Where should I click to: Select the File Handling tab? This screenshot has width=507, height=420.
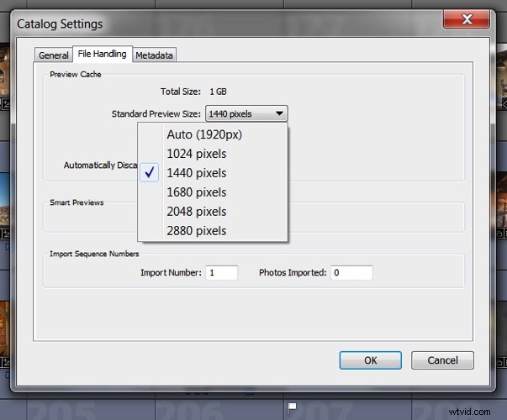click(x=102, y=55)
